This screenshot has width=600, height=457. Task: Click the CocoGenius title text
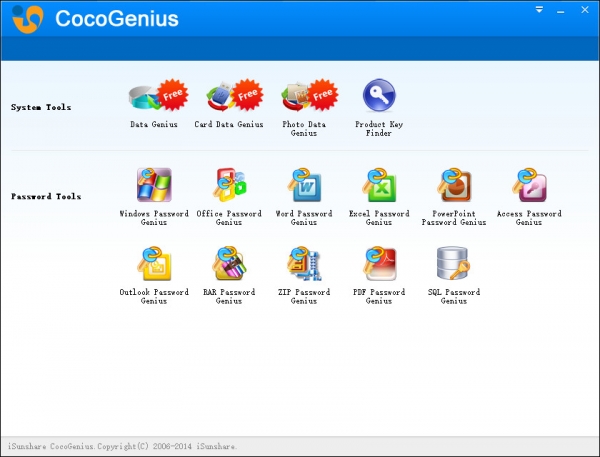click(x=117, y=18)
